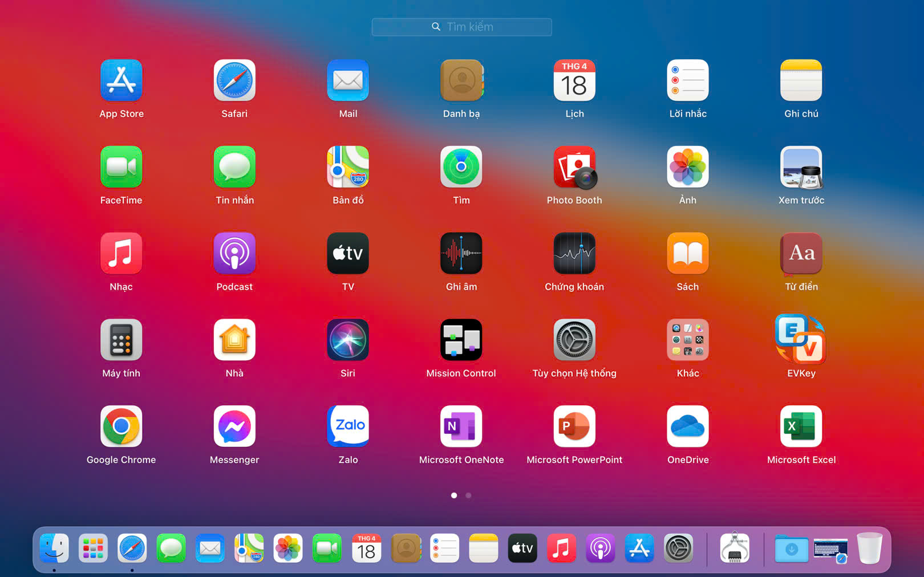The width and height of the screenshot is (924, 577).
Task: Open EVKey application
Action: (801, 340)
